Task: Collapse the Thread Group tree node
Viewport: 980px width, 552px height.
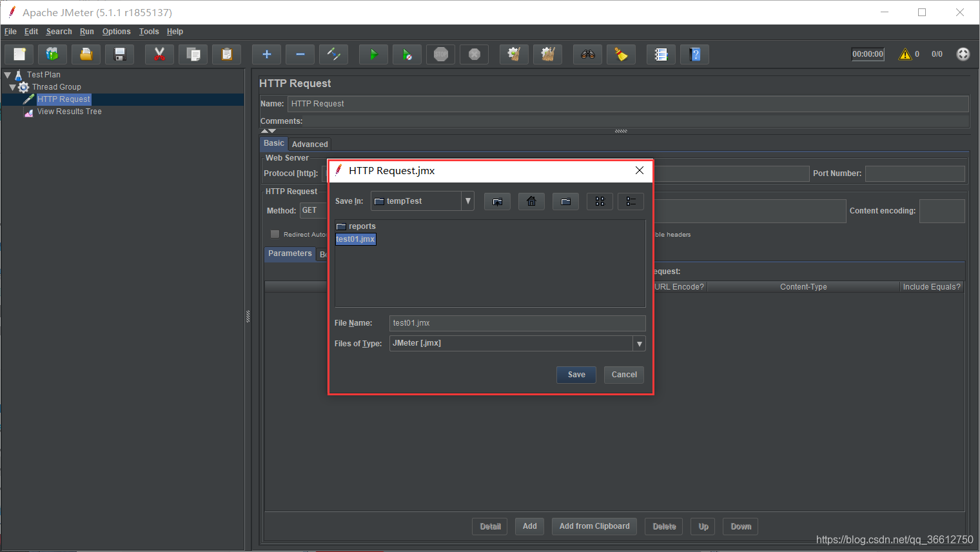Action: pos(12,87)
